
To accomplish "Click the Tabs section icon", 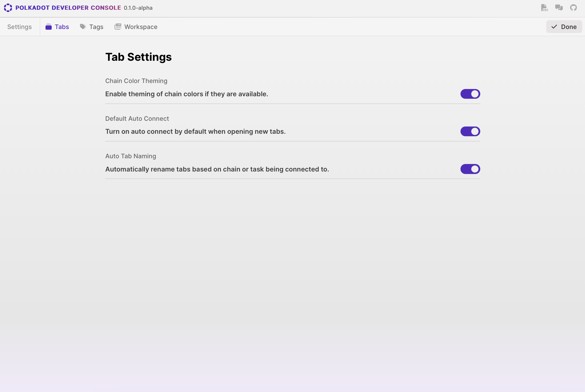I will click(48, 26).
